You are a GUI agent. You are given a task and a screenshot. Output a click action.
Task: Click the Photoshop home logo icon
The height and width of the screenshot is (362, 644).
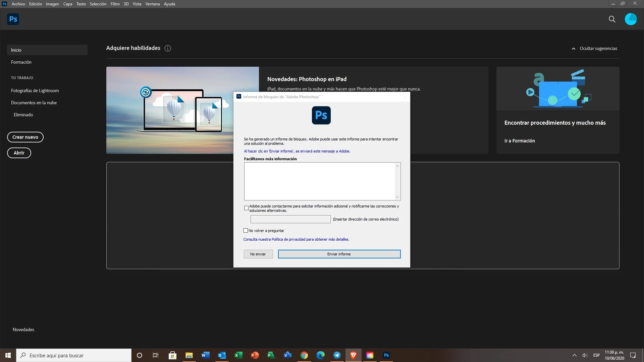click(x=13, y=19)
